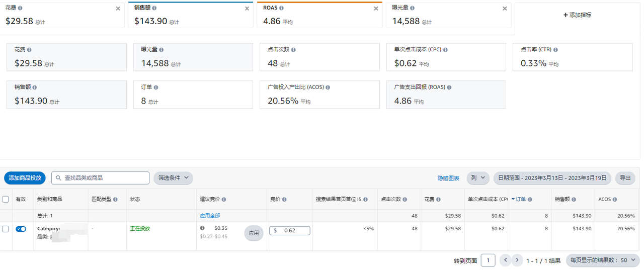
Task: Open the 列 columns dropdown
Action: (x=478, y=178)
